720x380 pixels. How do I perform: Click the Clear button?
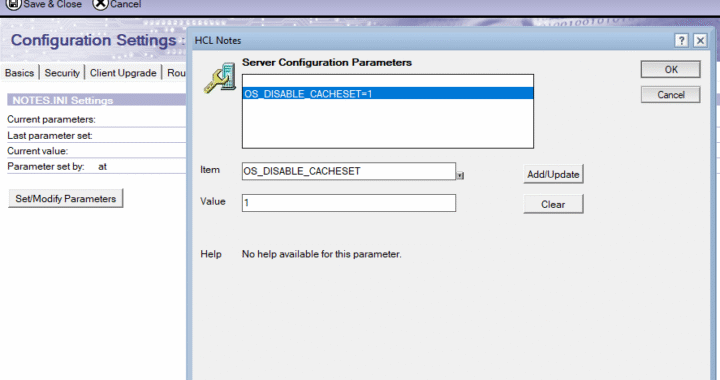point(553,204)
